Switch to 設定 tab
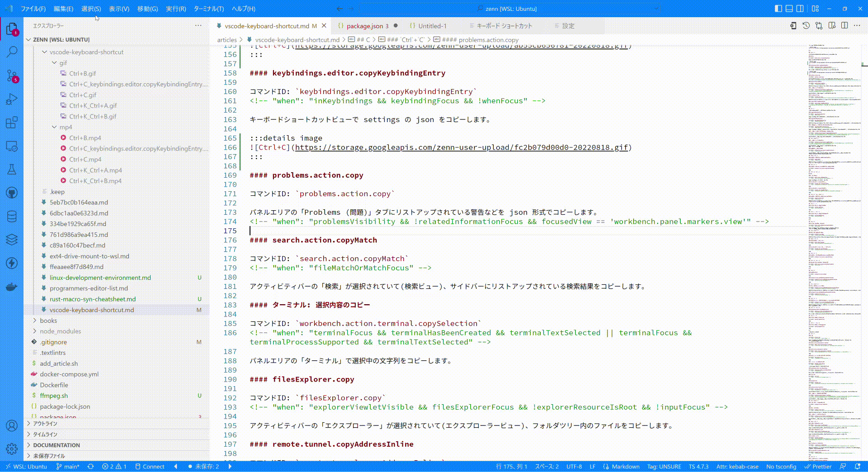 568,26
